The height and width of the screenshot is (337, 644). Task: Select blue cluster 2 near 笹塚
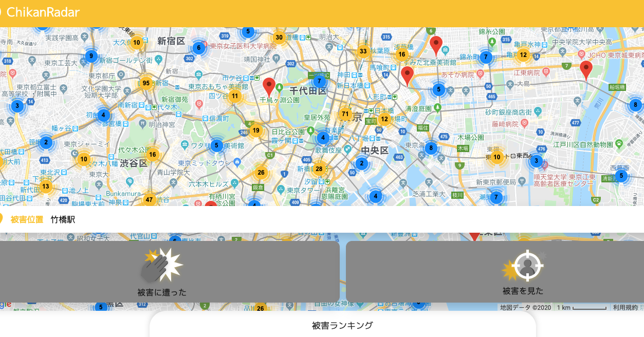(46, 142)
